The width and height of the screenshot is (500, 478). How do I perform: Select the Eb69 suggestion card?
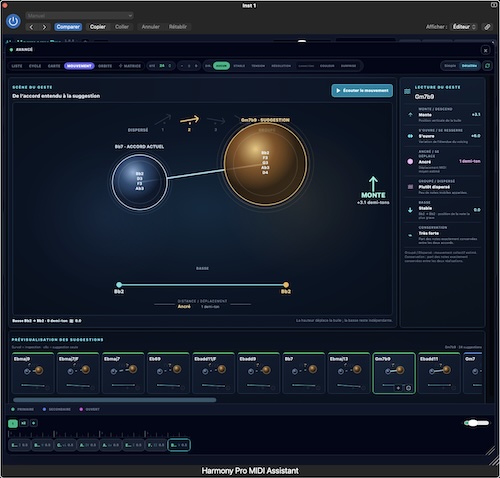coord(168,373)
